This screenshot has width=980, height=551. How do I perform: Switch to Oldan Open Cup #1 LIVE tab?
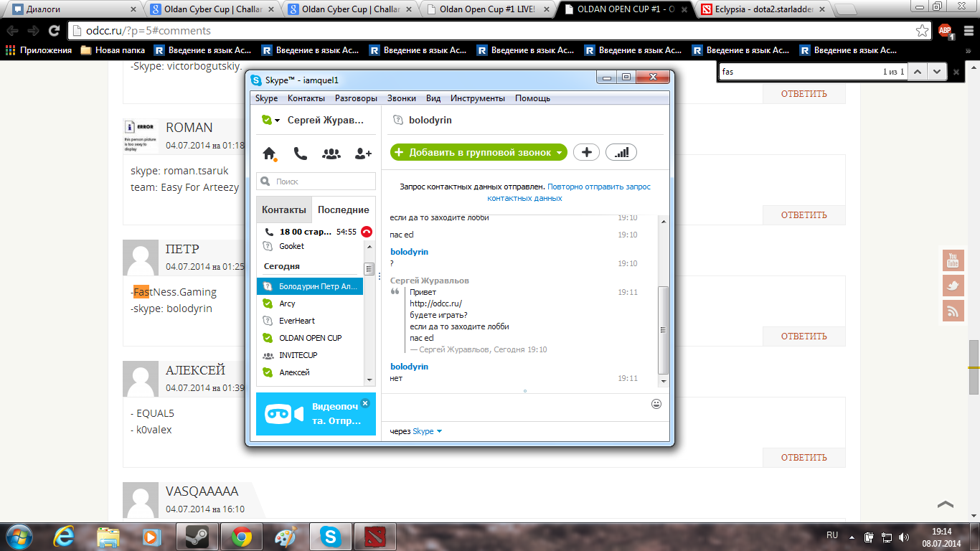pos(488,9)
